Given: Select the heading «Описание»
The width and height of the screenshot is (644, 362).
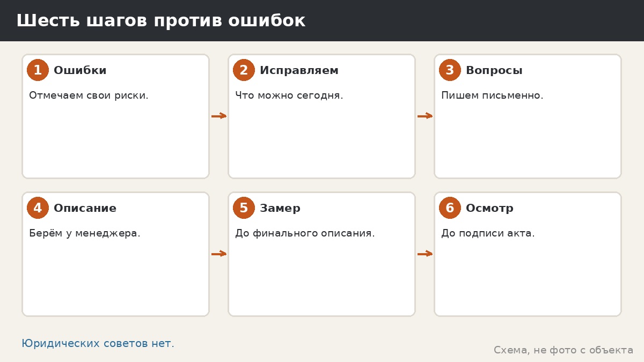Looking at the screenshot, I should click(x=85, y=209).
